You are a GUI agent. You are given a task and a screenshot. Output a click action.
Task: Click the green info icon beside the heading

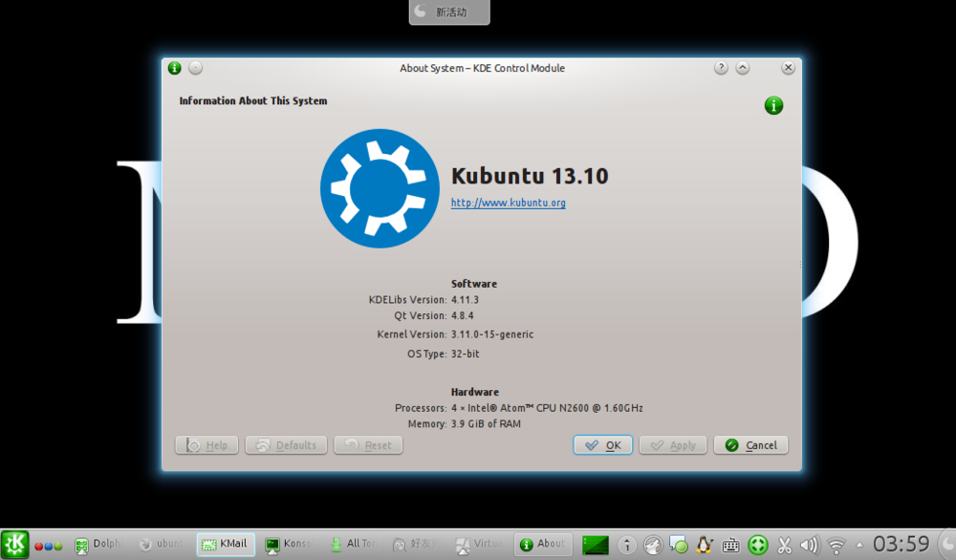773,105
